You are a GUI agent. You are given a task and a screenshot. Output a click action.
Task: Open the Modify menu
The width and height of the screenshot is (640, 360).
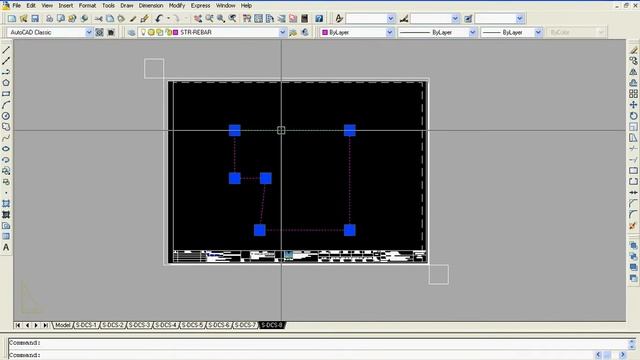[177, 5]
